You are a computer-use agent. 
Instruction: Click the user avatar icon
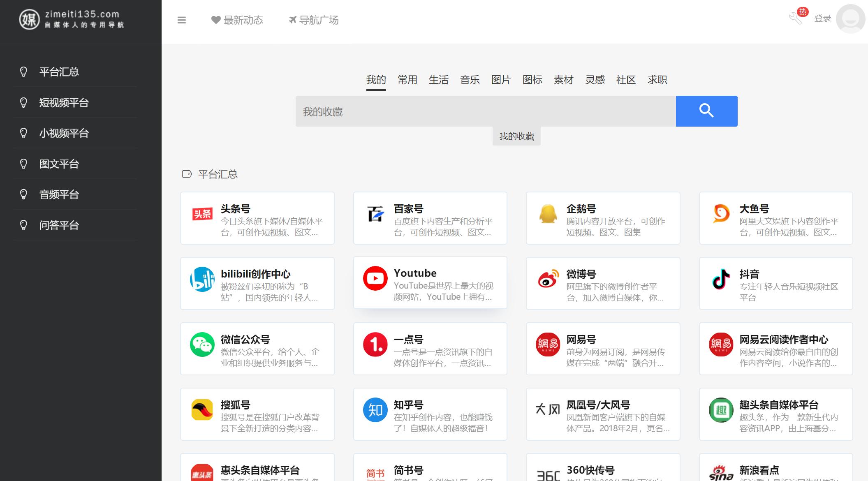coord(850,19)
